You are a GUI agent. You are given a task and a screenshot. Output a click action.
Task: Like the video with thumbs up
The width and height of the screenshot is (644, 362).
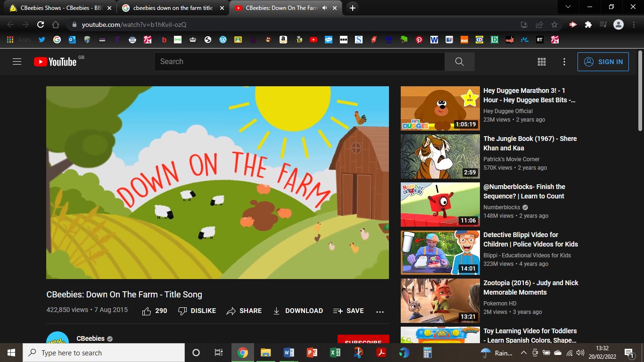pos(155,311)
